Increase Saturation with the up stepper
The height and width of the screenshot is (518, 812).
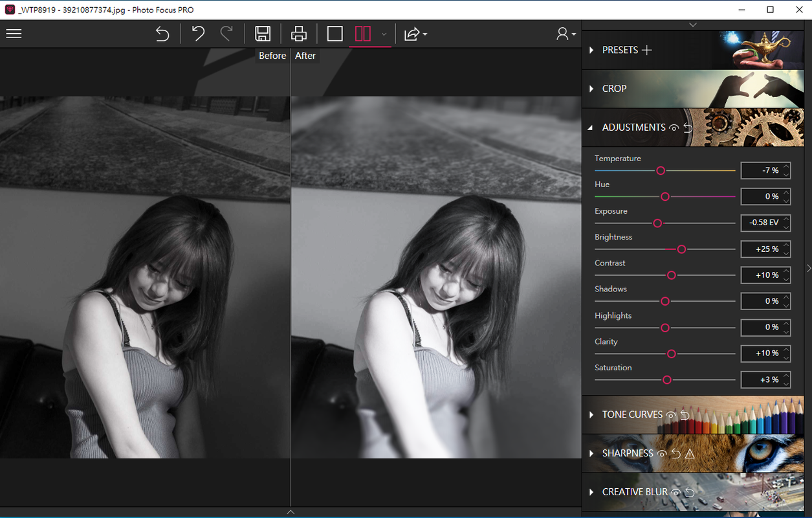coord(786,376)
